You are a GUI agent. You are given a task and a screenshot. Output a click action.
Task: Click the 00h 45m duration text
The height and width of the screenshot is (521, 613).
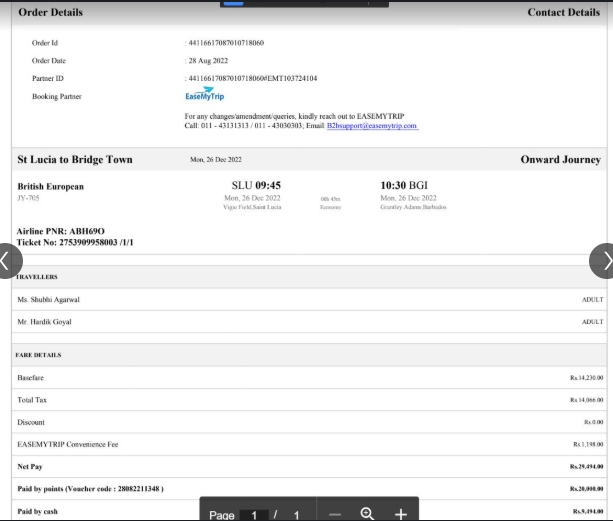[x=330, y=199]
